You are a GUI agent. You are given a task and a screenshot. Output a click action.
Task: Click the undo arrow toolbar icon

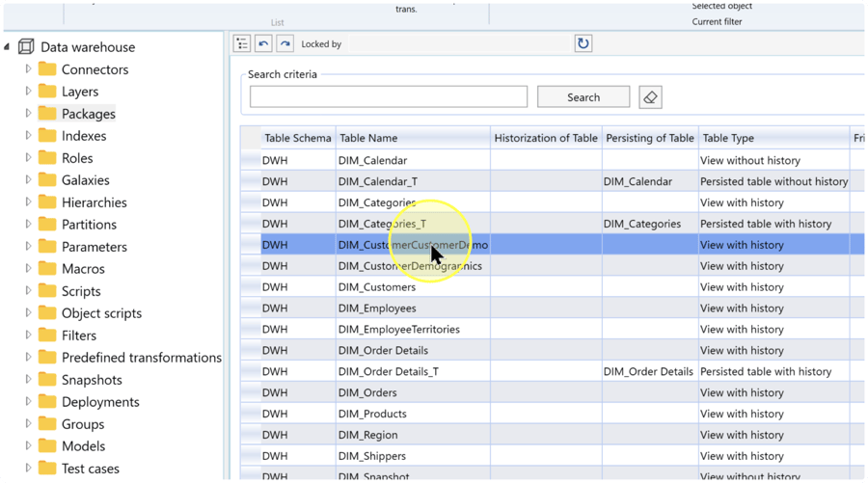(263, 43)
